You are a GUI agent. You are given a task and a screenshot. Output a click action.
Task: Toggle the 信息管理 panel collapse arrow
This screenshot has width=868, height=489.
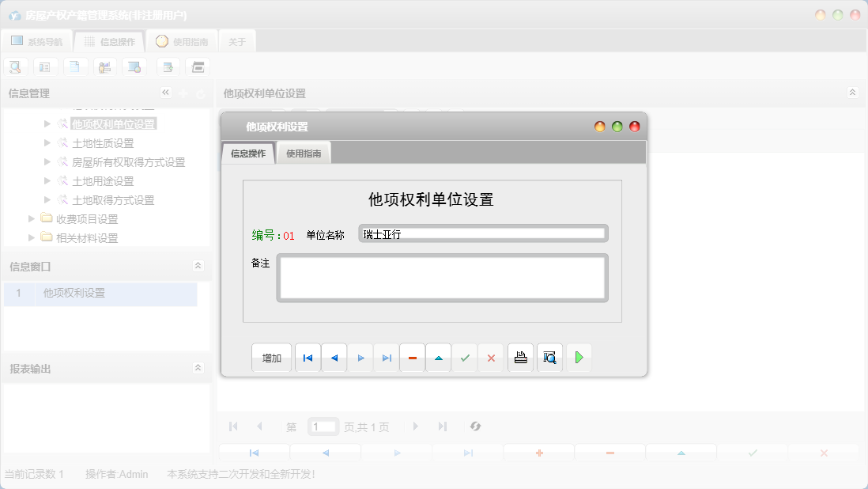(166, 93)
